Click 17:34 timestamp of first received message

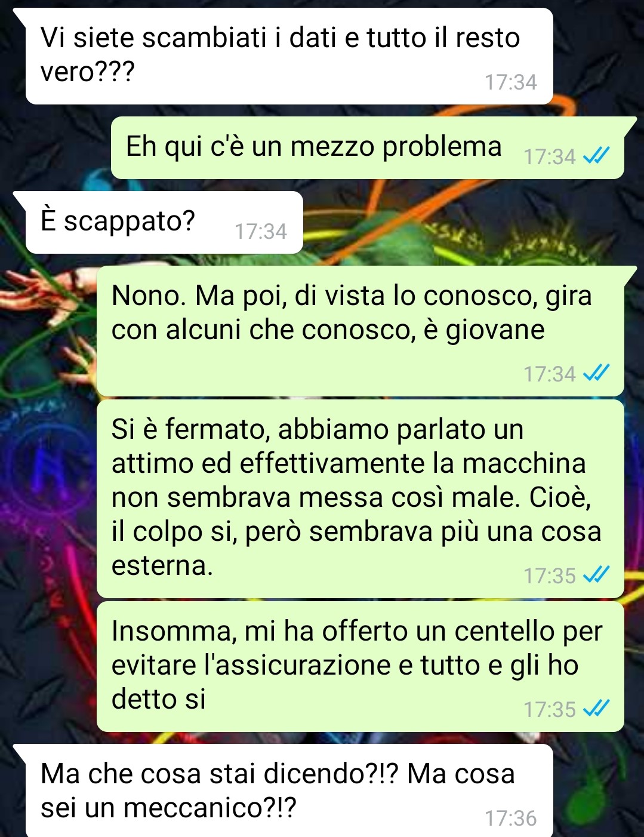click(x=511, y=82)
